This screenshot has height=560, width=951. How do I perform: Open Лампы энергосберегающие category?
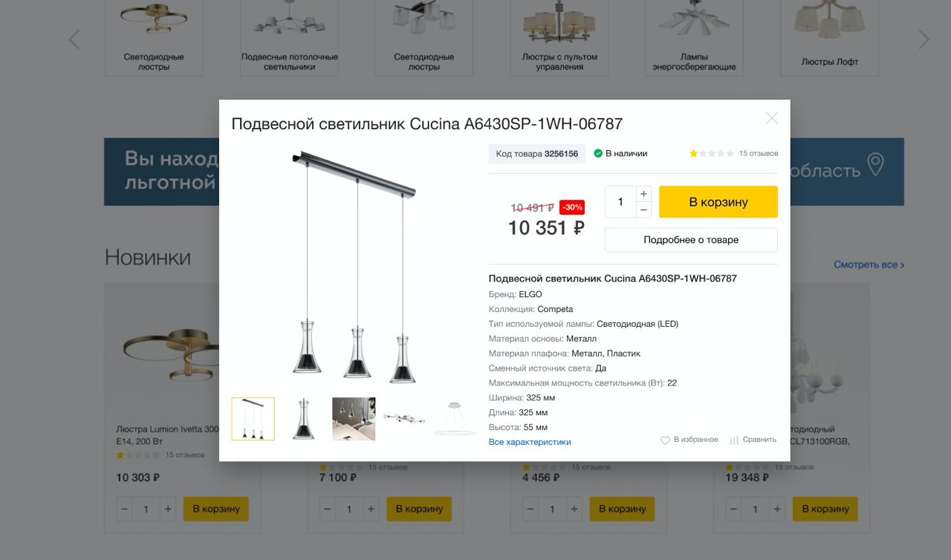(x=694, y=37)
